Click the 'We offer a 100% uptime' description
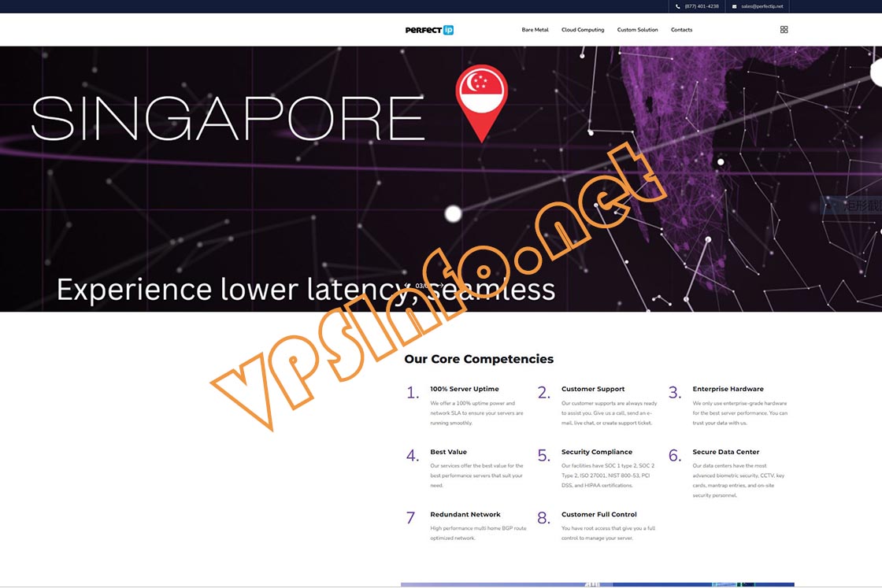Image resolution: width=882 pixels, height=588 pixels. 476,413
